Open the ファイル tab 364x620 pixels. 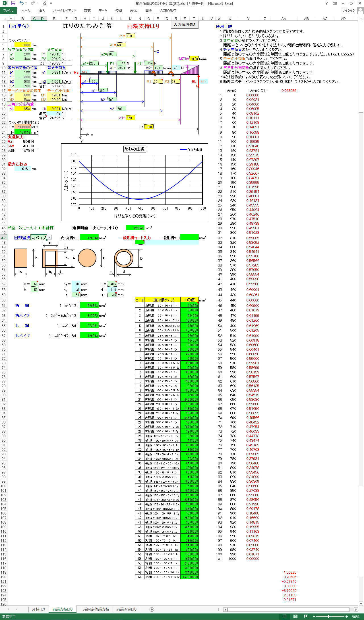tap(8, 11)
